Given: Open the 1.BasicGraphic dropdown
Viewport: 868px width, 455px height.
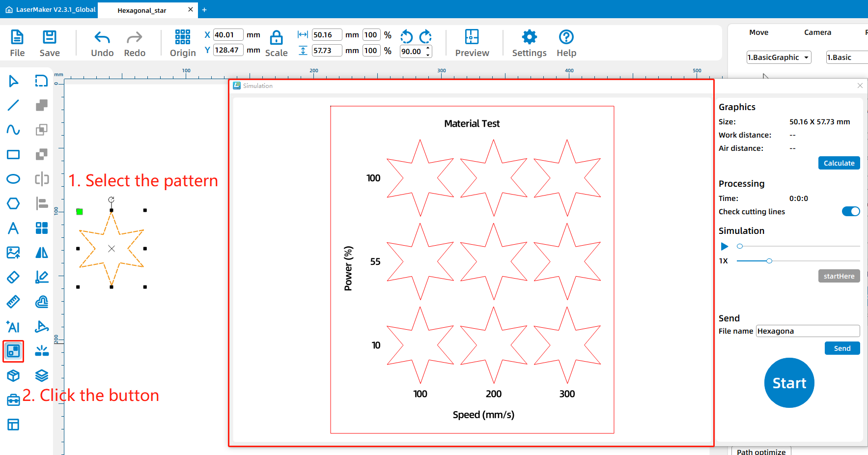Looking at the screenshot, I should click(x=778, y=57).
